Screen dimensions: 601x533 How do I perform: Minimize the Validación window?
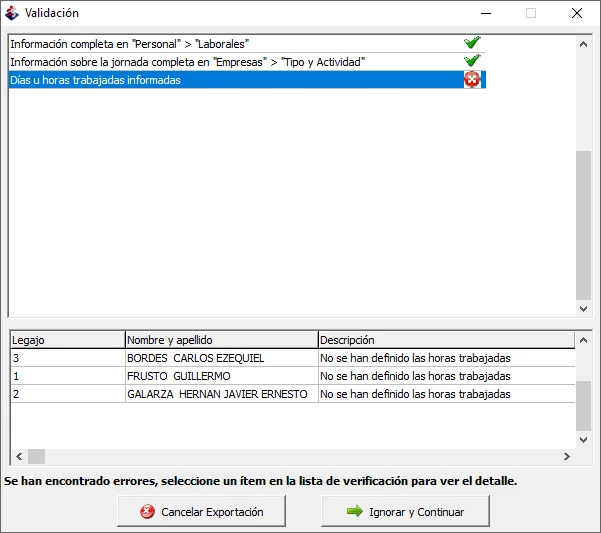click(x=486, y=13)
